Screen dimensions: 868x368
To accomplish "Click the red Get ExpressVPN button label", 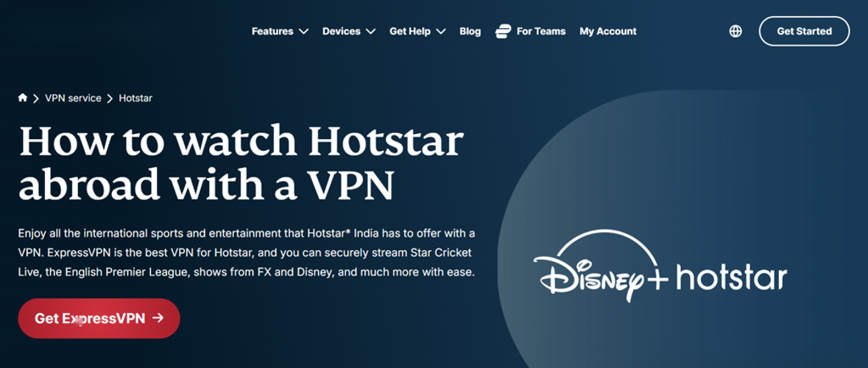I will pyautogui.click(x=90, y=318).
